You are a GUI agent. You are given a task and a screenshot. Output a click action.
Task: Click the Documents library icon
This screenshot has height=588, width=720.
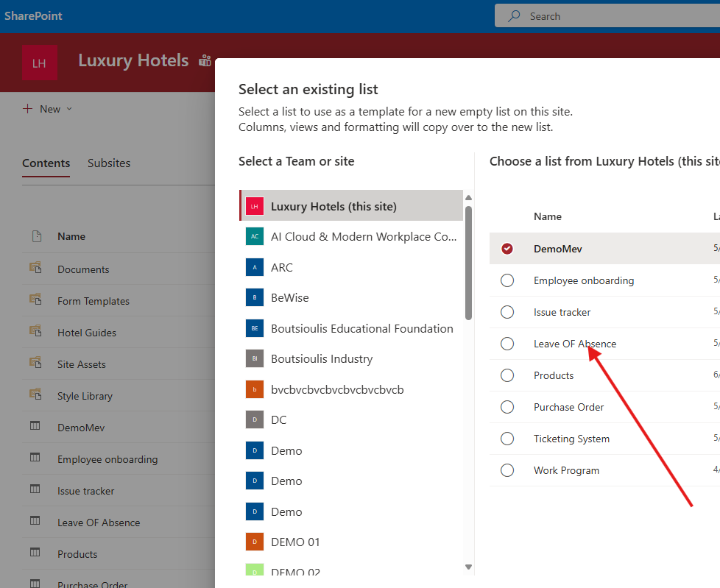(x=35, y=269)
